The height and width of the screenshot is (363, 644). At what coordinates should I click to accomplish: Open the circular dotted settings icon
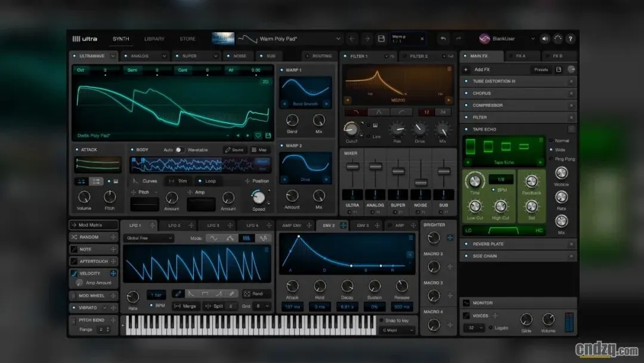point(558,39)
